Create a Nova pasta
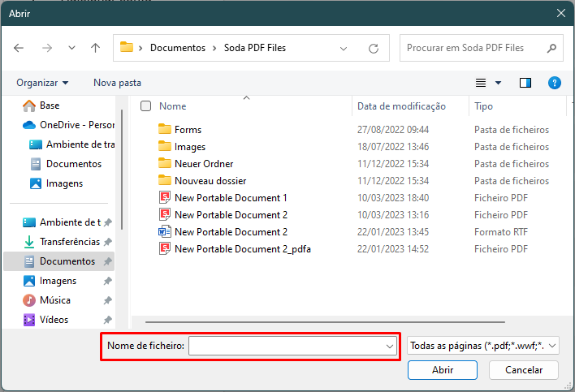575x392 pixels. click(x=117, y=83)
